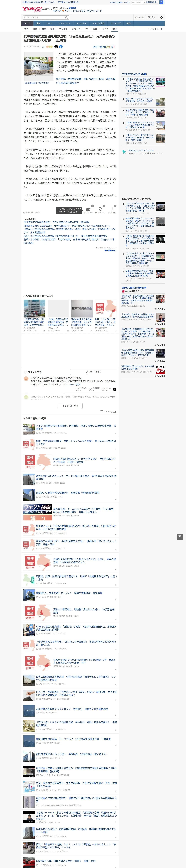This screenshot has height=868, width=186.
Task: Click the コメントを書く button
Action: point(93,372)
